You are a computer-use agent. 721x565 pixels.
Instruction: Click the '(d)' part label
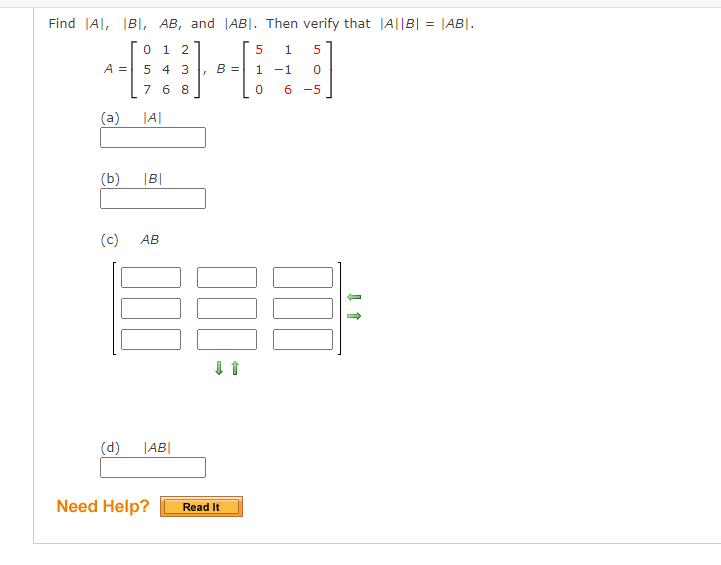pyautogui.click(x=110, y=447)
